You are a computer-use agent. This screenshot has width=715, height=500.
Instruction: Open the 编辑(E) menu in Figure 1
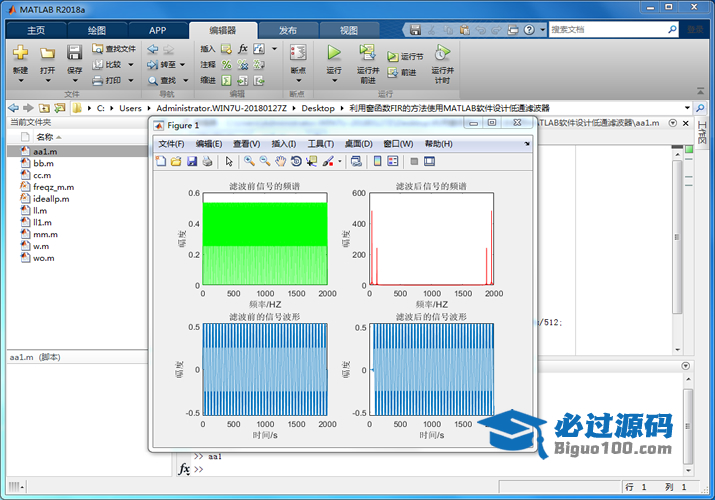pyautogui.click(x=209, y=144)
